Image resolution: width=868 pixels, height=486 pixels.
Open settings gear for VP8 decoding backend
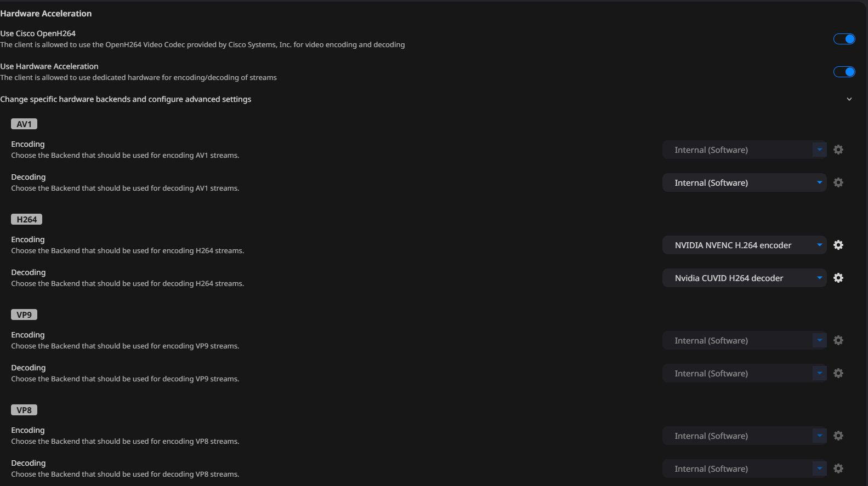(x=838, y=468)
